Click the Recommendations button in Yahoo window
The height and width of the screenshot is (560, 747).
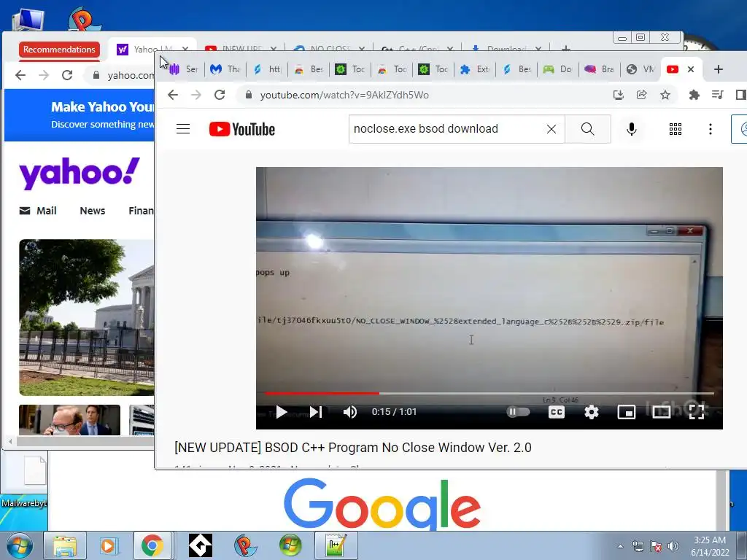pyautogui.click(x=59, y=50)
